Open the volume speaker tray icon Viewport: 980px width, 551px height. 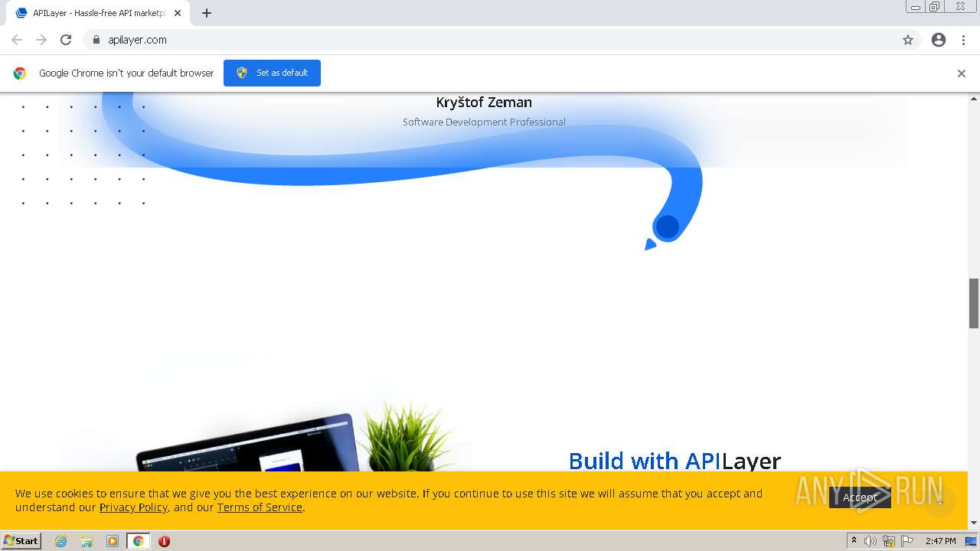click(871, 541)
